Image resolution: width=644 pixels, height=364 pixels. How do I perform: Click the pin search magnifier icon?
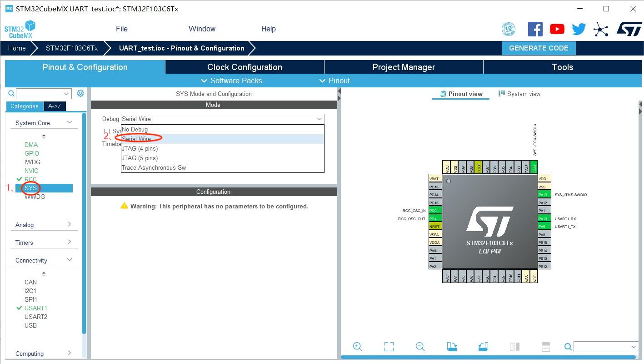point(568,347)
